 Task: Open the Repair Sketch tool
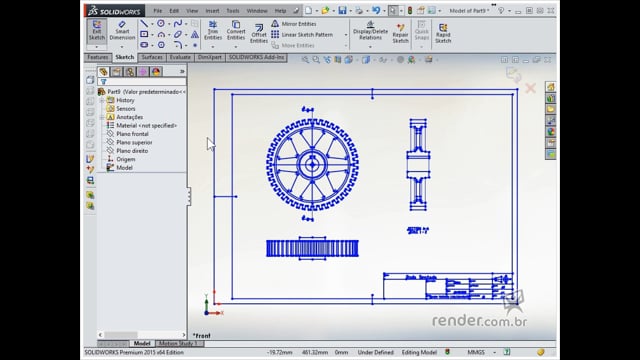pyautogui.click(x=400, y=33)
